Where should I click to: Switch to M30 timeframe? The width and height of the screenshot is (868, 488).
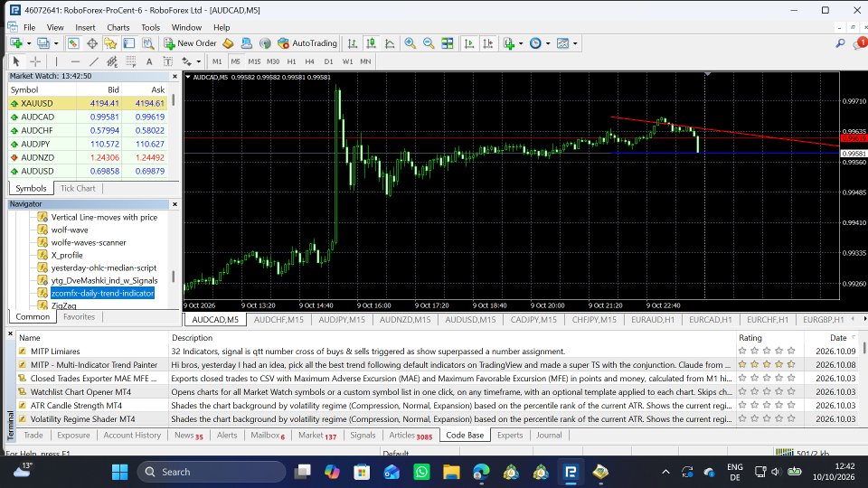[x=273, y=61]
